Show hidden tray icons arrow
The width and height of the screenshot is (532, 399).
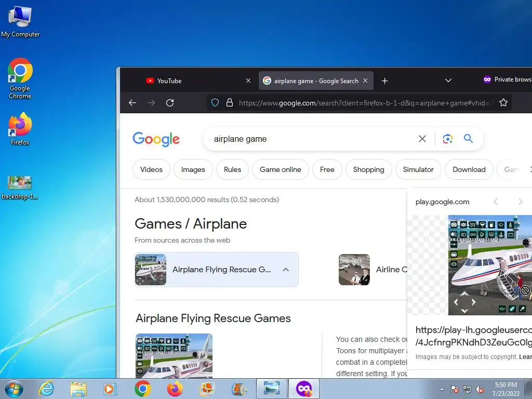click(442, 390)
